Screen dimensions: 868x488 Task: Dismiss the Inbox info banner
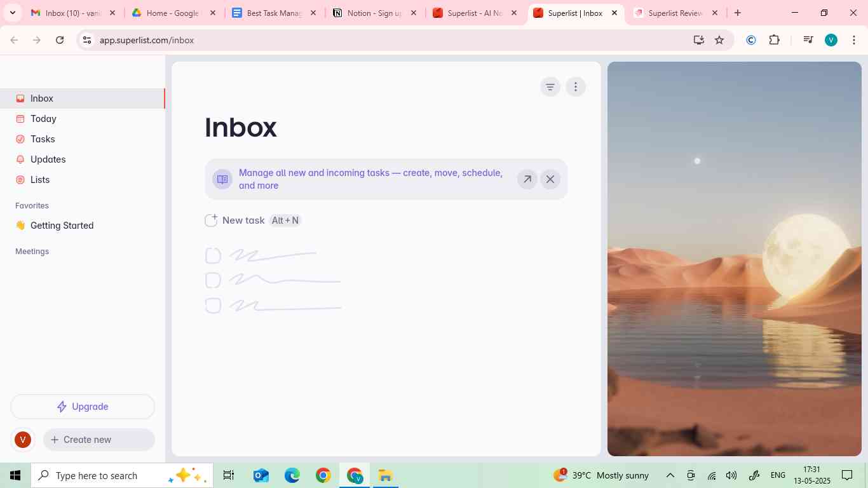coord(550,179)
